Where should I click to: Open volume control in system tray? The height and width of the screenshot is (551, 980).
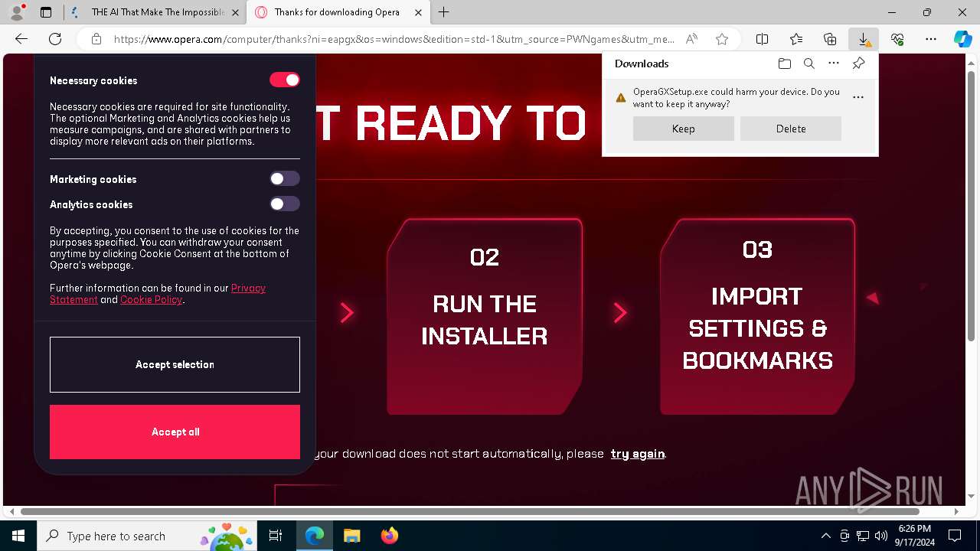click(x=880, y=536)
